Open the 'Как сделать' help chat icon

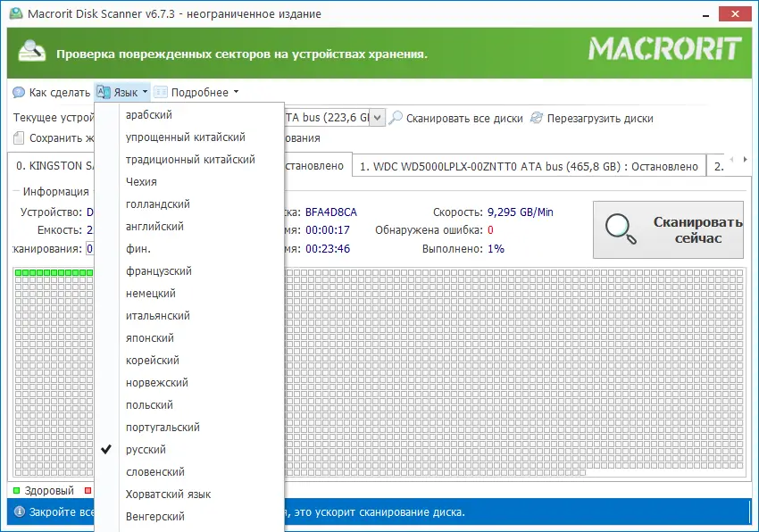18,92
